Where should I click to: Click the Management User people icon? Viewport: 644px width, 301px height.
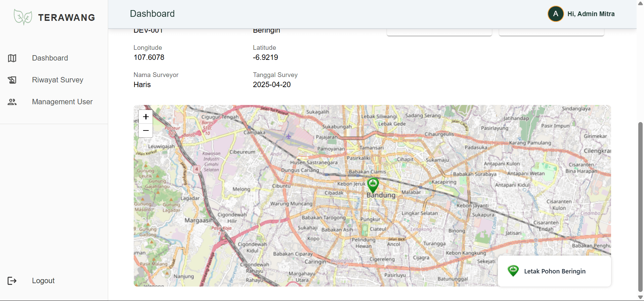(12, 102)
